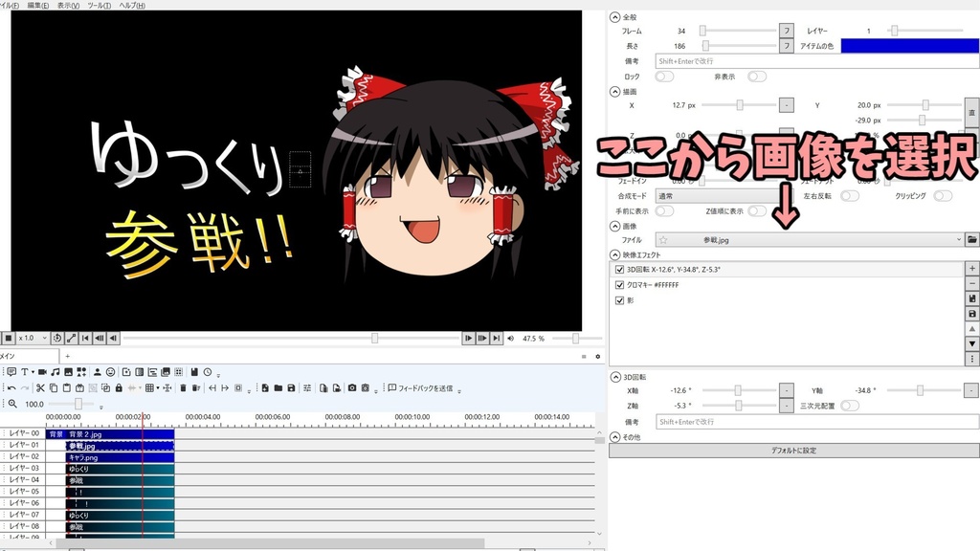Viewport: 980px width, 551px height.
Task: Open timeline settings with the gear icon
Action: click(x=597, y=357)
